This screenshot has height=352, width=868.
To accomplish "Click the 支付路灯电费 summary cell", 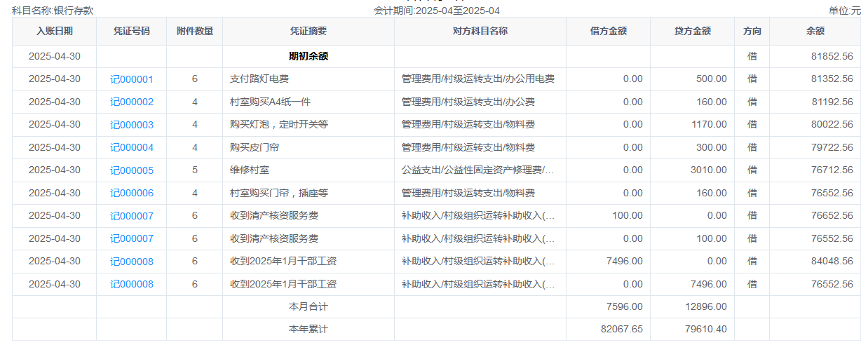I will coord(259,79).
